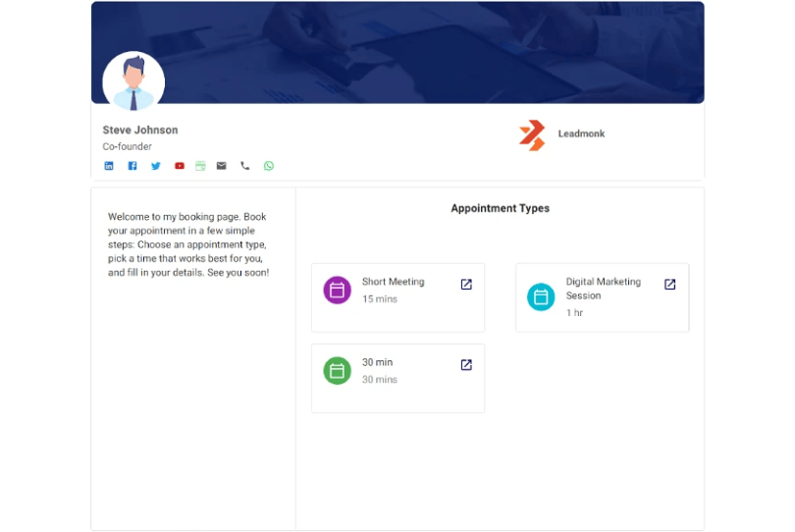Click the 15 mins duration text

pyautogui.click(x=380, y=299)
